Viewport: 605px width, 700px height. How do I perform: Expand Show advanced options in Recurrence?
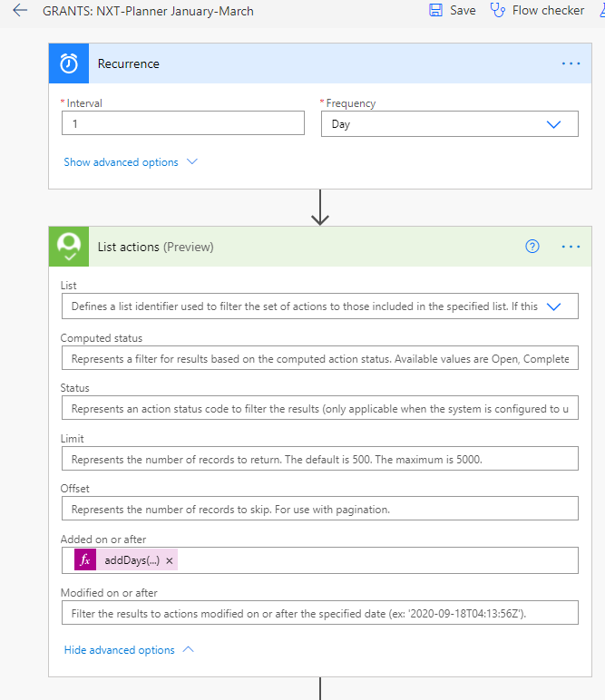(x=131, y=162)
